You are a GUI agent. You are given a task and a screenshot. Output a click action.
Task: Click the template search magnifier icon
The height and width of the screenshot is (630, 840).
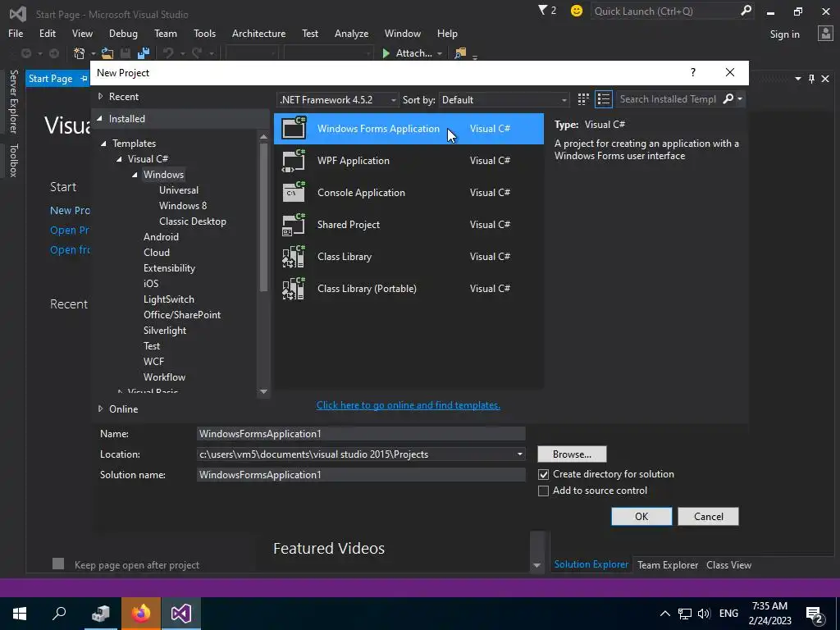728,98
